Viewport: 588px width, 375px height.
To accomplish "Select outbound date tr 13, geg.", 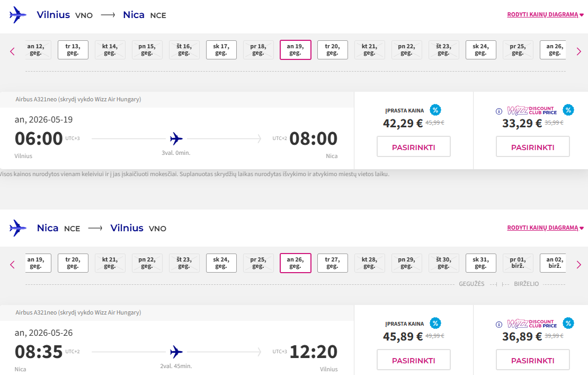I will point(73,50).
